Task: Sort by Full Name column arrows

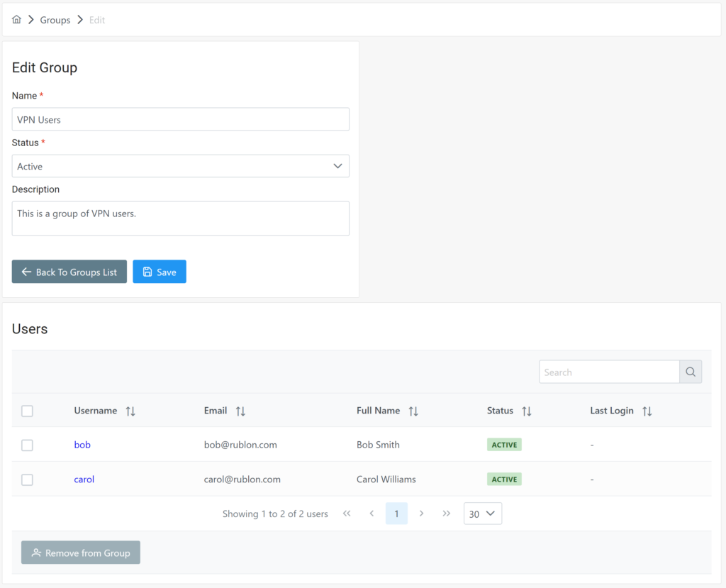Action: (x=413, y=411)
